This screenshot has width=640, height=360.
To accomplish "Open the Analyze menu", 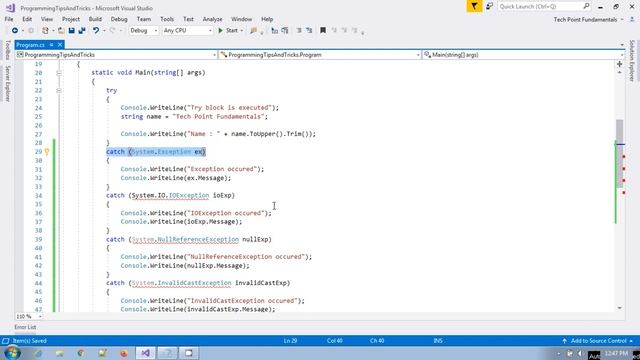I will pos(212,19).
